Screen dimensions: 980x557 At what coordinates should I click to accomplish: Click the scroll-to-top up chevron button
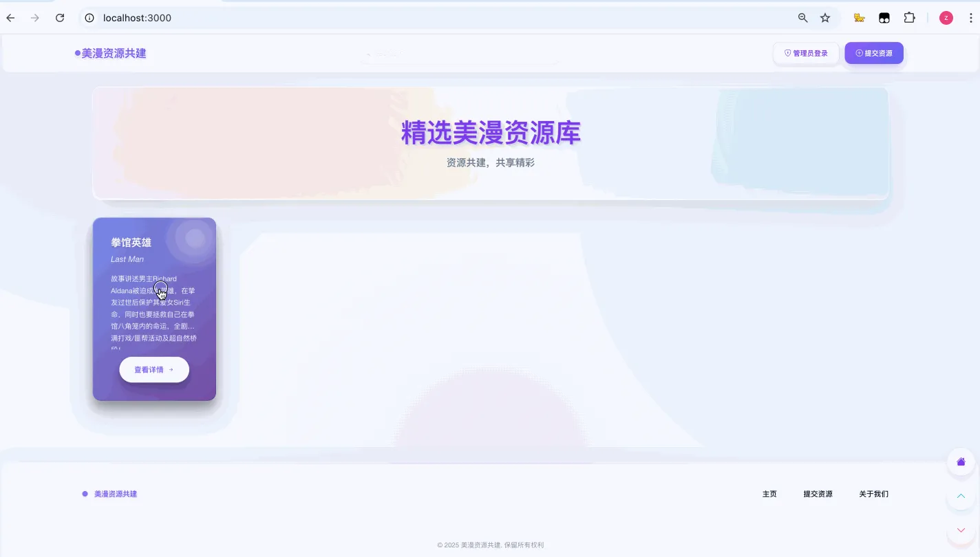pos(961,496)
